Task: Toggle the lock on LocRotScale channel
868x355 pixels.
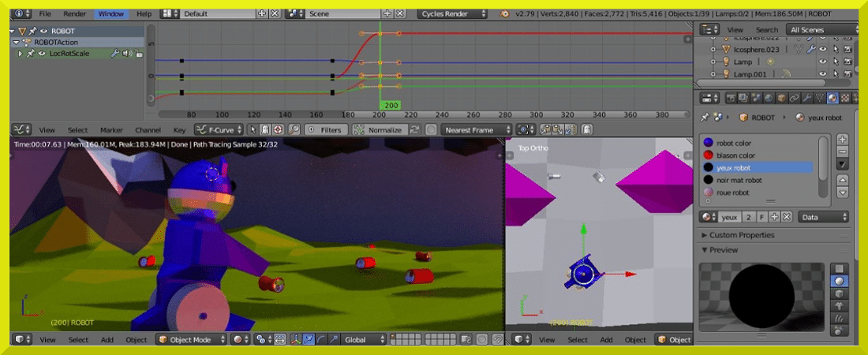Action: point(138,53)
